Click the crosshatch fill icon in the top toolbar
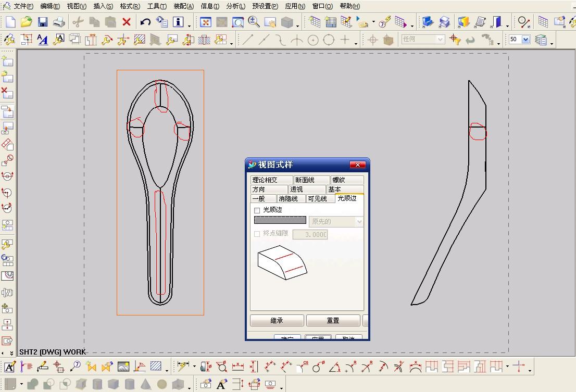 pyautogui.click(x=140, y=40)
